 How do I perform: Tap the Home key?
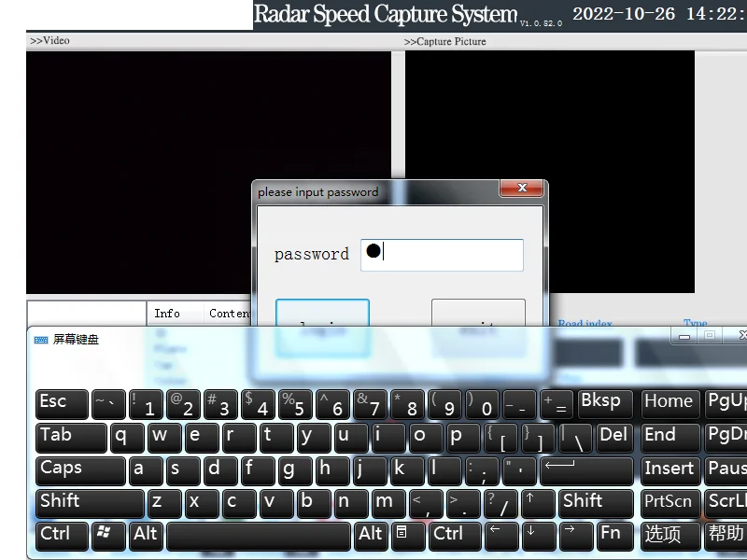(x=670, y=404)
